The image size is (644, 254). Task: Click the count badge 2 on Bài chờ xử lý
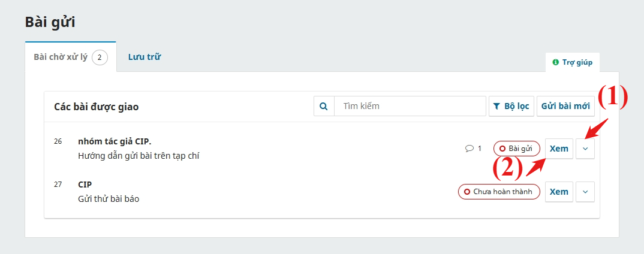pyautogui.click(x=100, y=58)
